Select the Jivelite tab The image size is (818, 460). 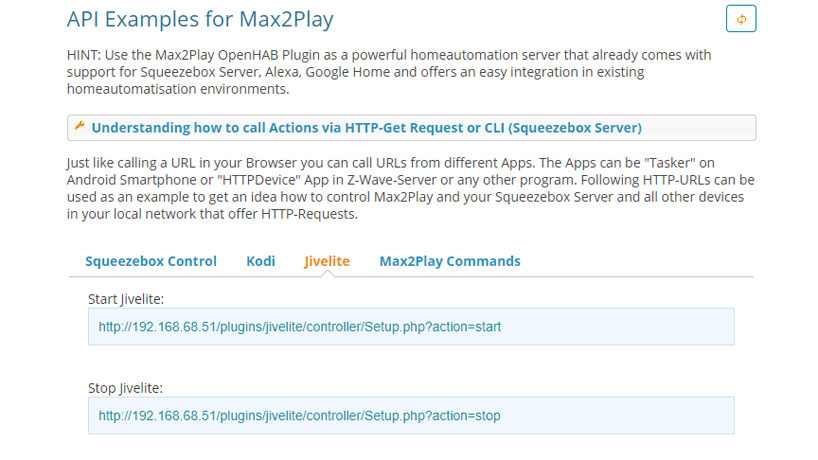[327, 261]
